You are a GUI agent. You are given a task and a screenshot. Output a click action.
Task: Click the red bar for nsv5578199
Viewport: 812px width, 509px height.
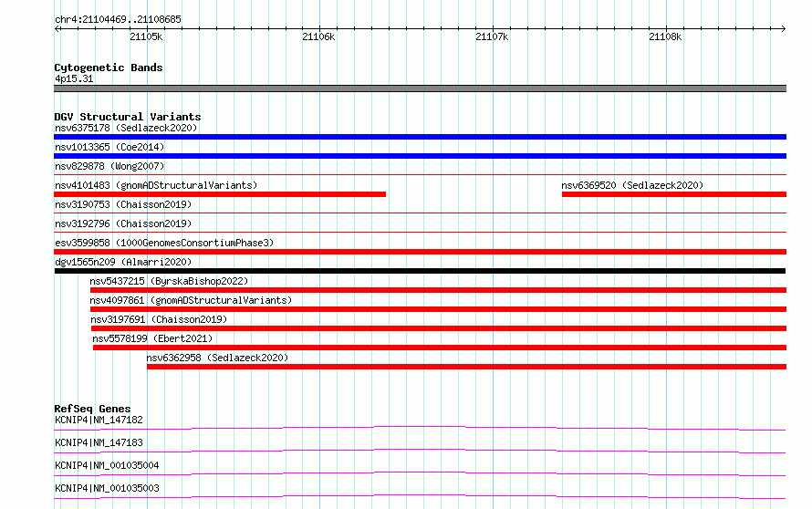[x=440, y=348]
